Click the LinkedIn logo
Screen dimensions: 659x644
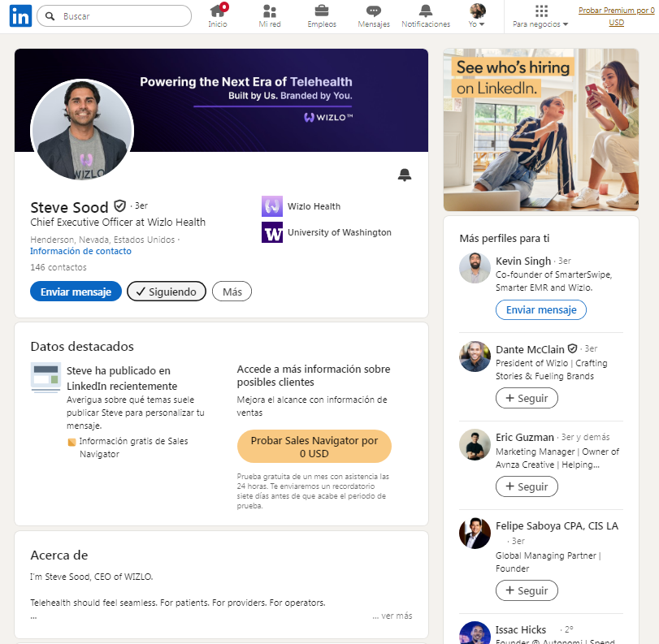(x=20, y=16)
